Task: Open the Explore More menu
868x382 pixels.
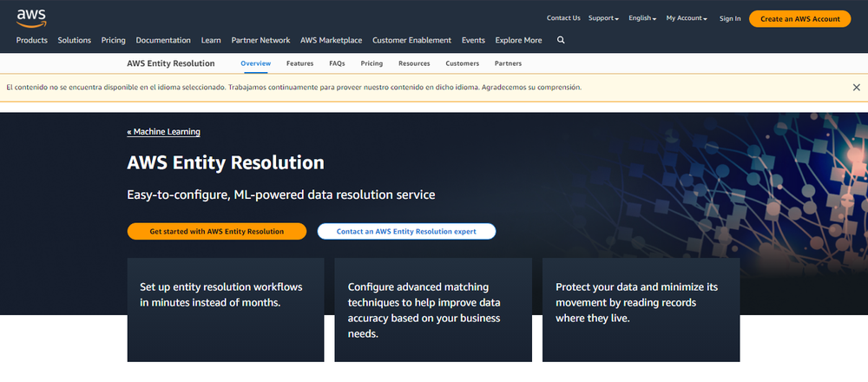Action: click(x=519, y=41)
